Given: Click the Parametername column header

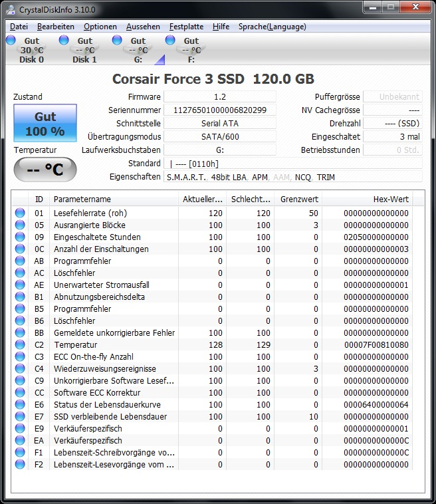Looking at the screenshot, I should click(114, 199).
